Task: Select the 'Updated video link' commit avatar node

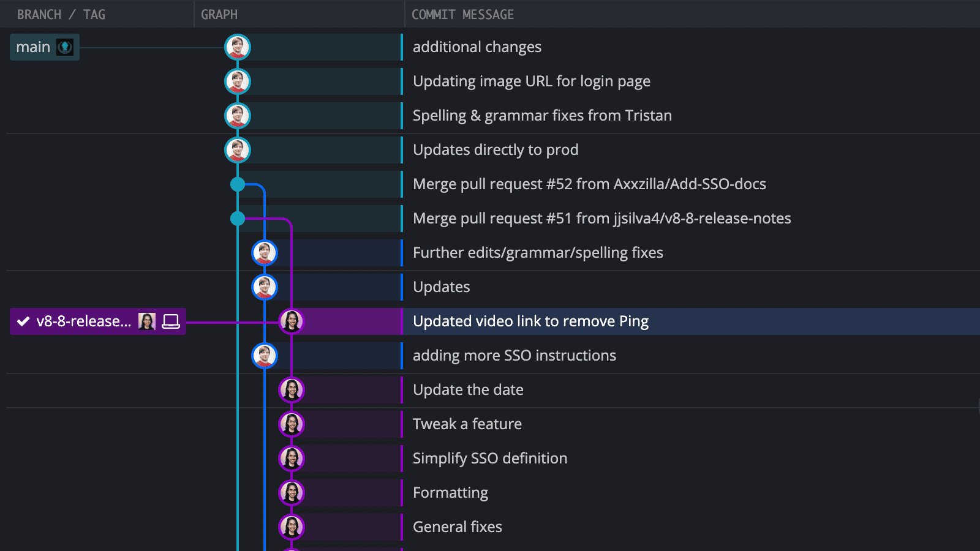Action: click(292, 321)
